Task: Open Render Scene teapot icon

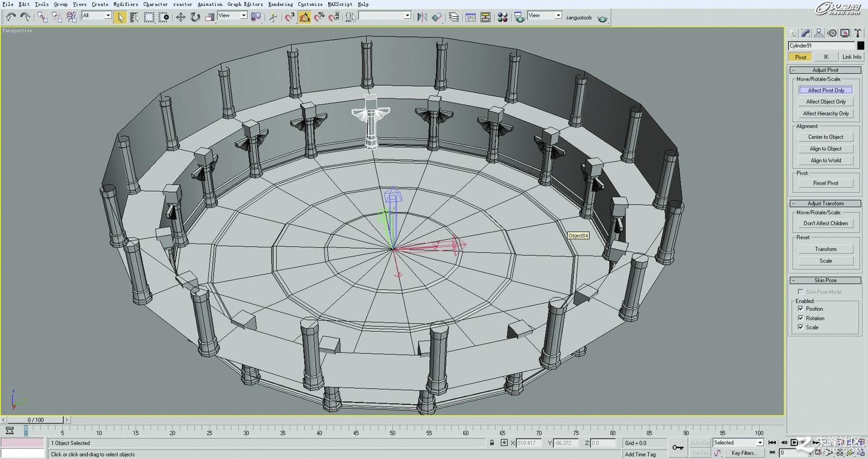Action: (x=519, y=17)
